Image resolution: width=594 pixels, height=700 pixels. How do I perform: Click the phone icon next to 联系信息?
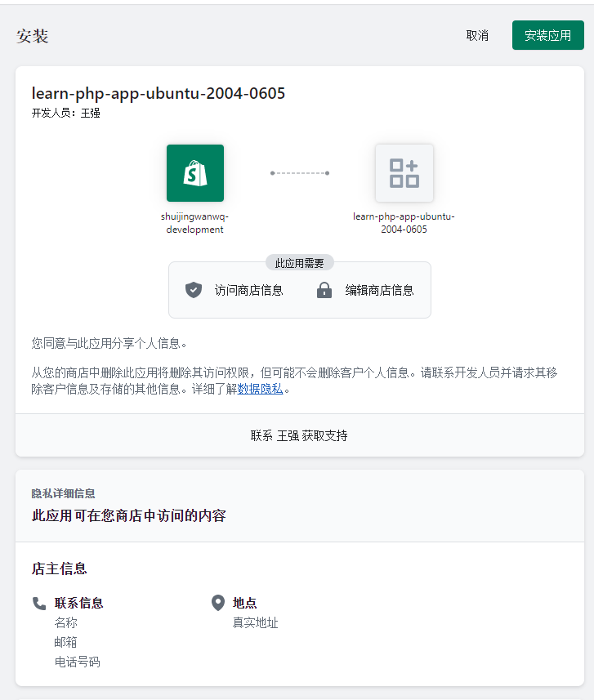[x=39, y=603]
